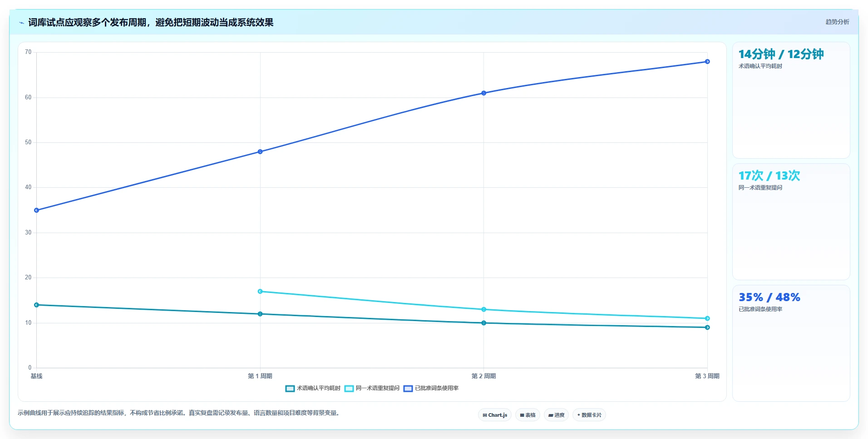Image resolution: width=868 pixels, height=439 pixels.
Task: Click the 已批准词条使用率 card caption
Action: click(760, 309)
